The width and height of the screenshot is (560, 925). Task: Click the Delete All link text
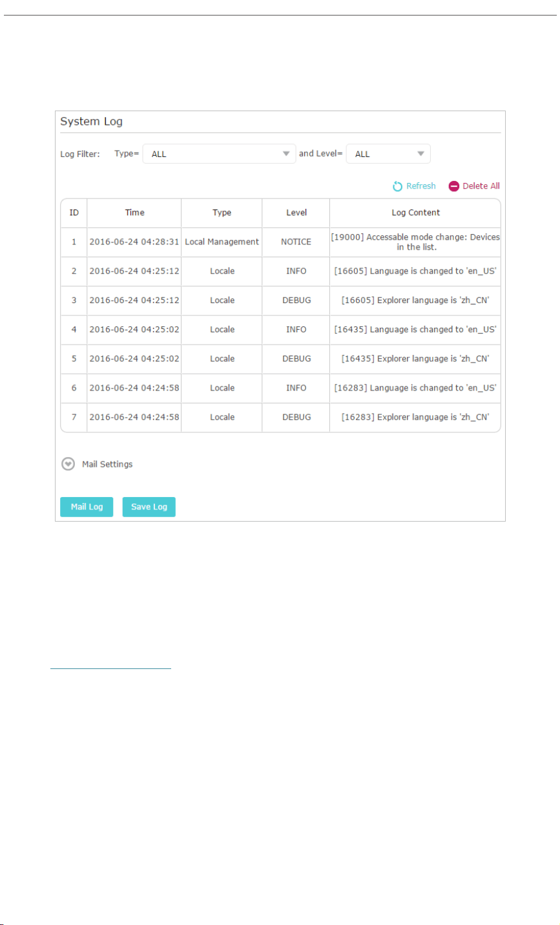[481, 186]
